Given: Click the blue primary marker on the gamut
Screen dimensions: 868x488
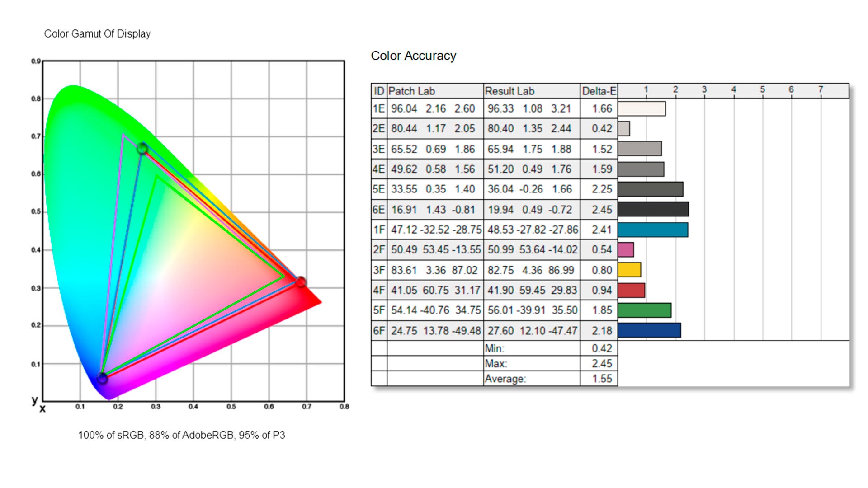Looking at the screenshot, I should 103,378.
